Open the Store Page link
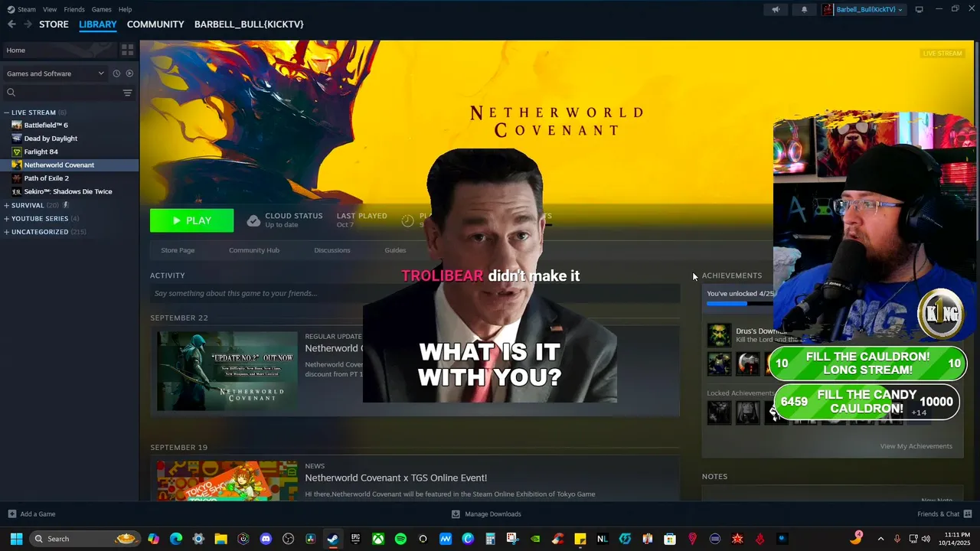This screenshot has width=980, height=551. point(178,250)
